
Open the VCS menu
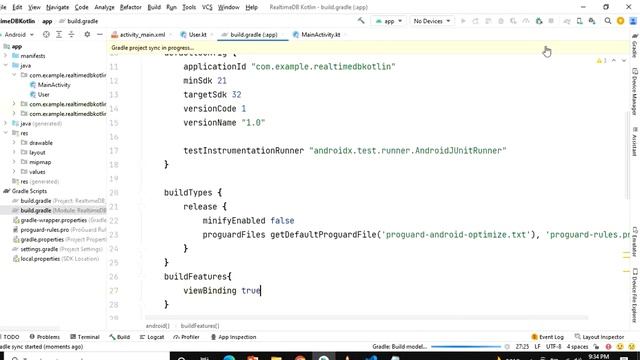(x=207, y=7)
